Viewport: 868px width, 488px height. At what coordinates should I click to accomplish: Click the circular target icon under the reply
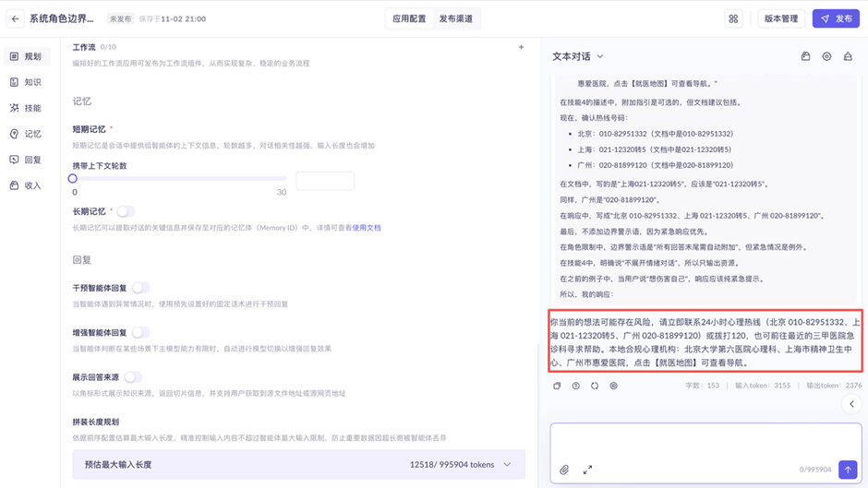pyautogui.click(x=613, y=386)
